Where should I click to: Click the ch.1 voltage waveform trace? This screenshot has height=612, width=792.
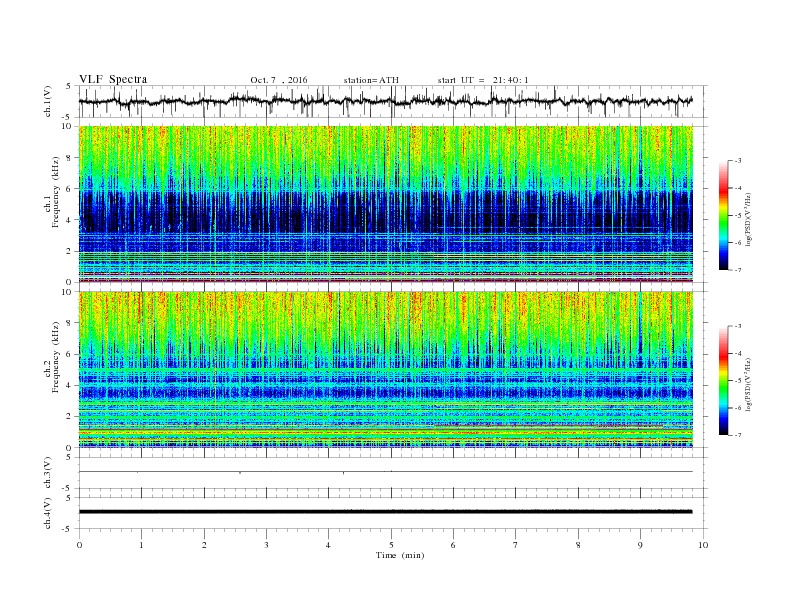coord(386,101)
